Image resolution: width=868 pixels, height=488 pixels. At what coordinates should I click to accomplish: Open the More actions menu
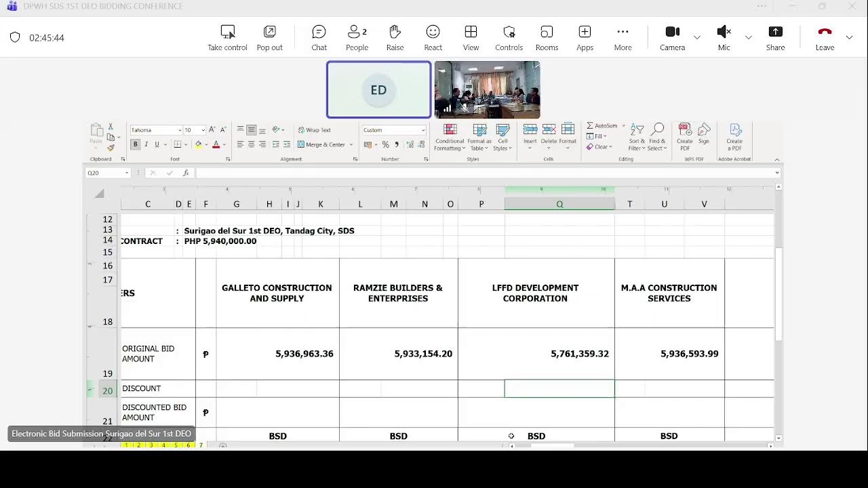tap(623, 38)
